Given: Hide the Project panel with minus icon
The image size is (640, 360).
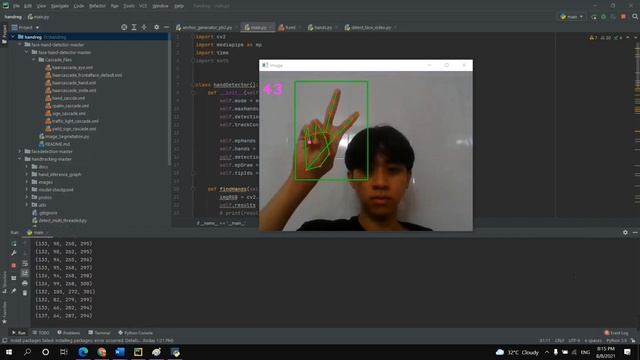Looking at the screenshot, I should (x=166, y=27).
